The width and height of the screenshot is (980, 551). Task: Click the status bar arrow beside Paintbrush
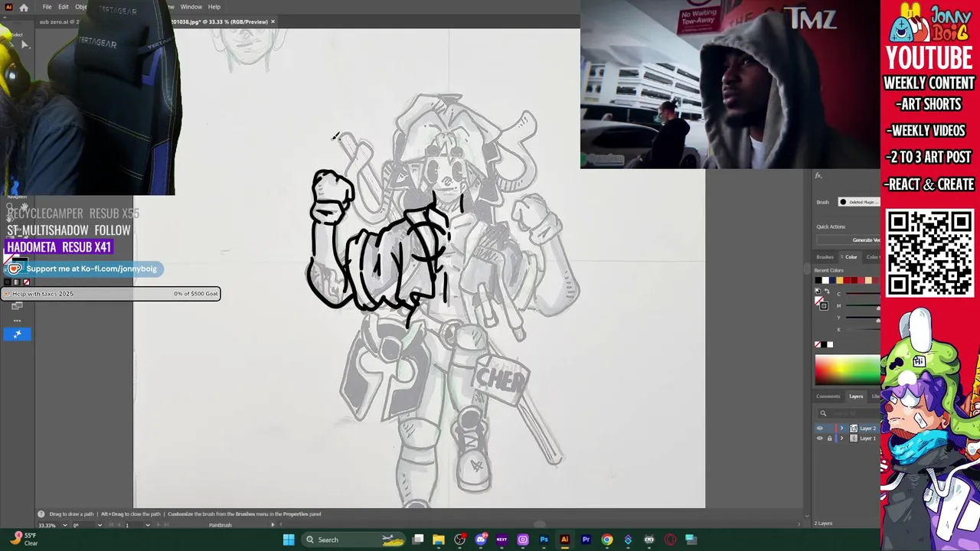click(x=273, y=525)
